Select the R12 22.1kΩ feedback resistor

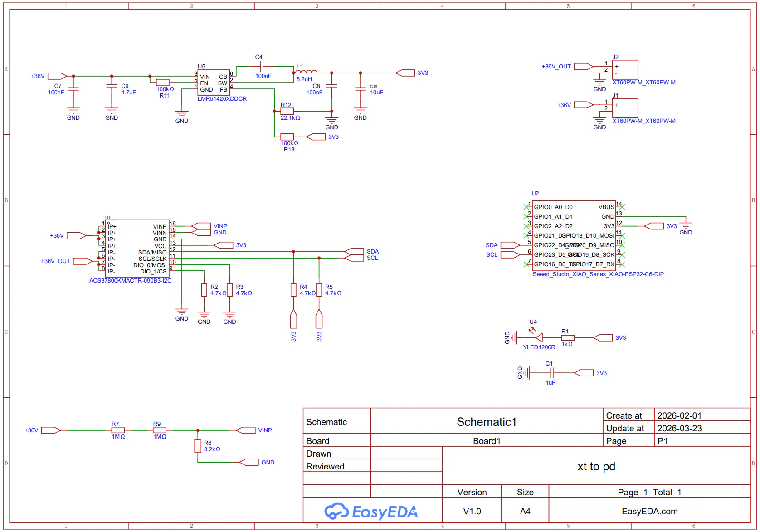[x=287, y=111]
